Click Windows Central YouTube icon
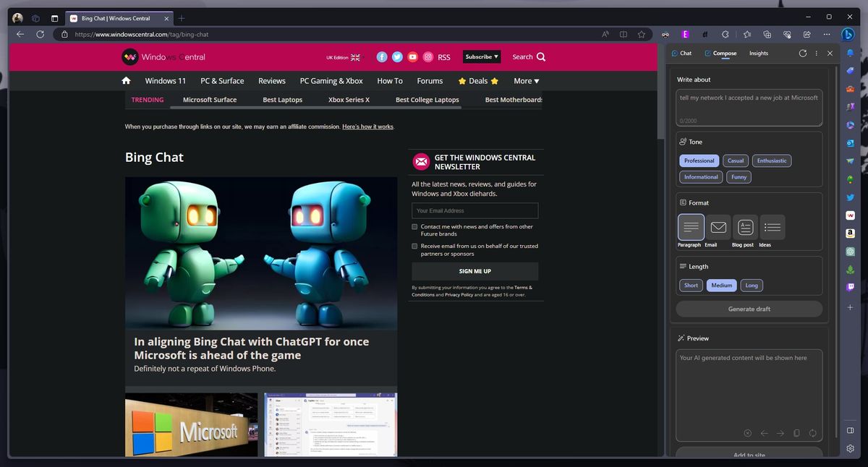Image resolution: width=868 pixels, height=467 pixels. tap(412, 57)
